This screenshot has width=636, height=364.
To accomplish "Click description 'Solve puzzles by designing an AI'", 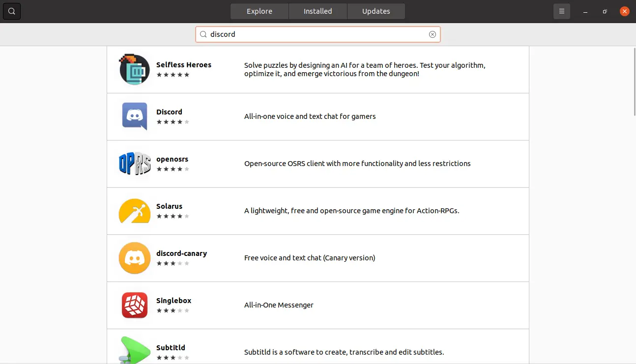I will (365, 70).
